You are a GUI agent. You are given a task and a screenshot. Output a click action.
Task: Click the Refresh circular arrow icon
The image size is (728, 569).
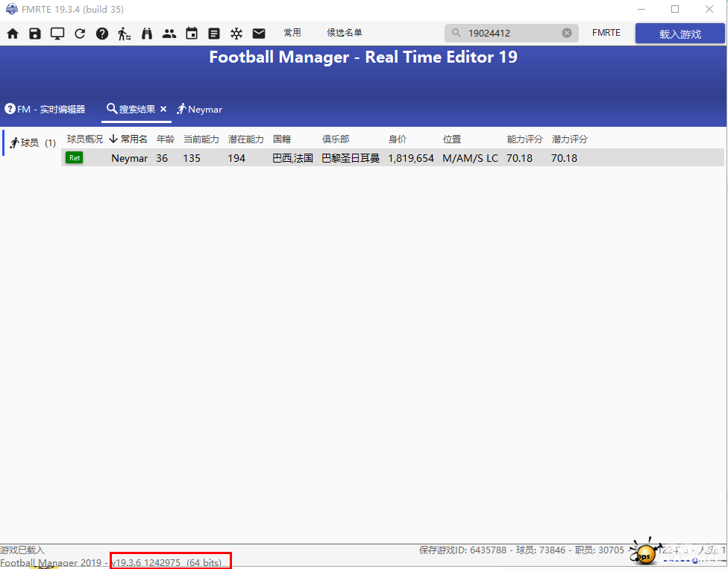point(80,34)
